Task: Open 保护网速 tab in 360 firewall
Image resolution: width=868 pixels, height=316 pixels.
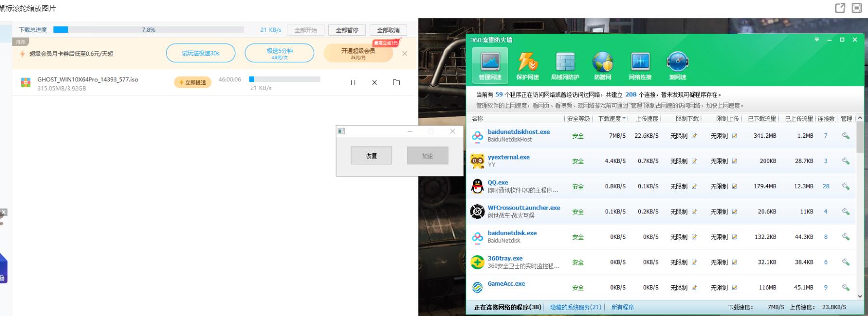Action: [x=527, y=66]
